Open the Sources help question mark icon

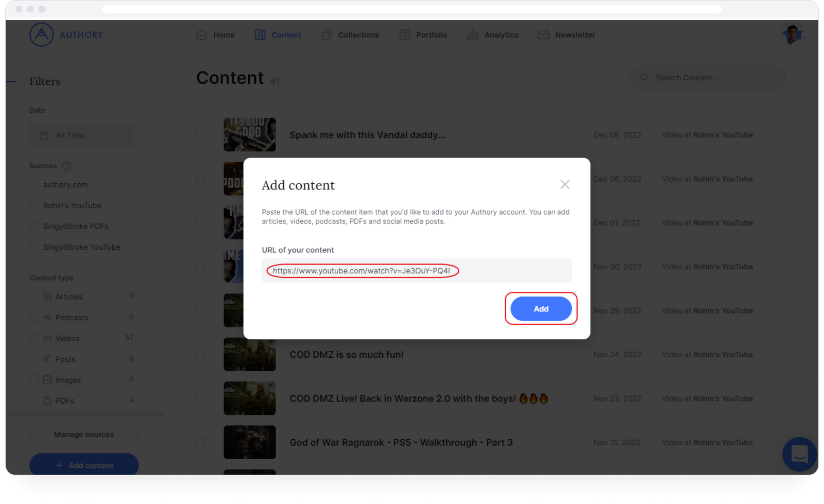click(x=66, y=166)
